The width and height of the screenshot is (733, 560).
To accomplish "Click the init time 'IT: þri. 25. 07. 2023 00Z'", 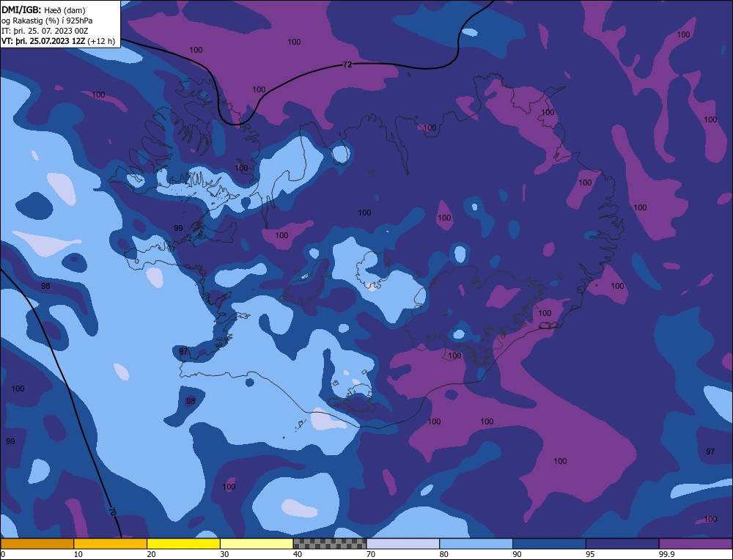I will 45,30.
